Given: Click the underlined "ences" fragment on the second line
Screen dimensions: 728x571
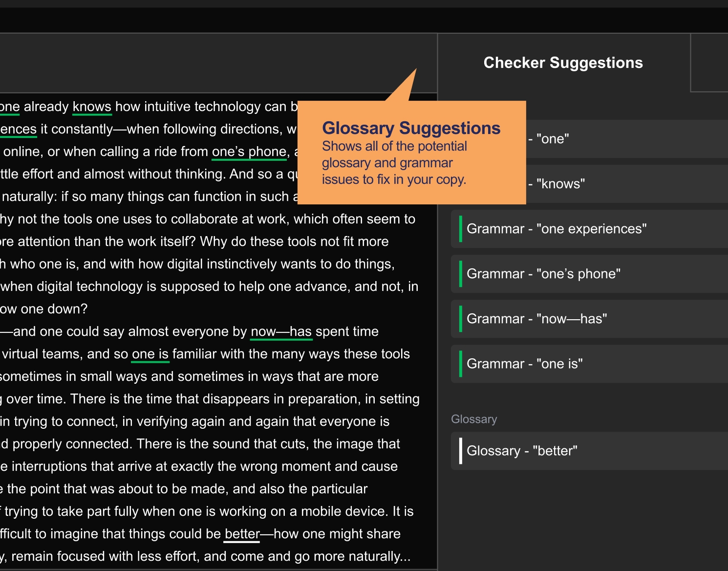Looking at the screenshot, I should click(x=18, y=129).
